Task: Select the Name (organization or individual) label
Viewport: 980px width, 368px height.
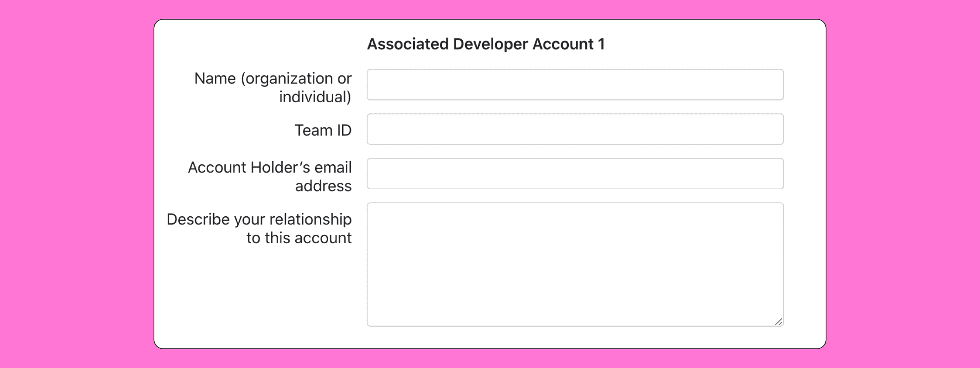Action: coord(273,88)
